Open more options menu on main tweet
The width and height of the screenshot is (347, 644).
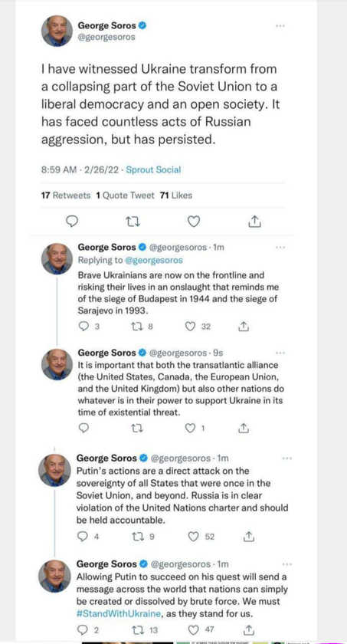[280, 26]
